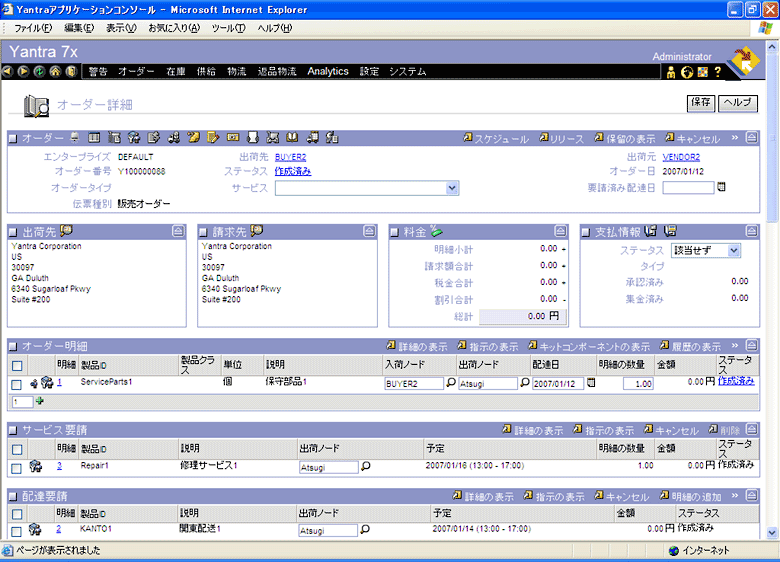Click the 保存 button
The height and width of the screenshot is (562, 780).
(701, 103)
